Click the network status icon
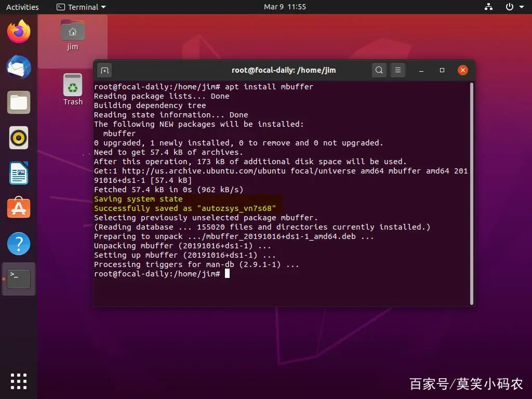This screenshot has height=399, width=532. coord(488,7)
